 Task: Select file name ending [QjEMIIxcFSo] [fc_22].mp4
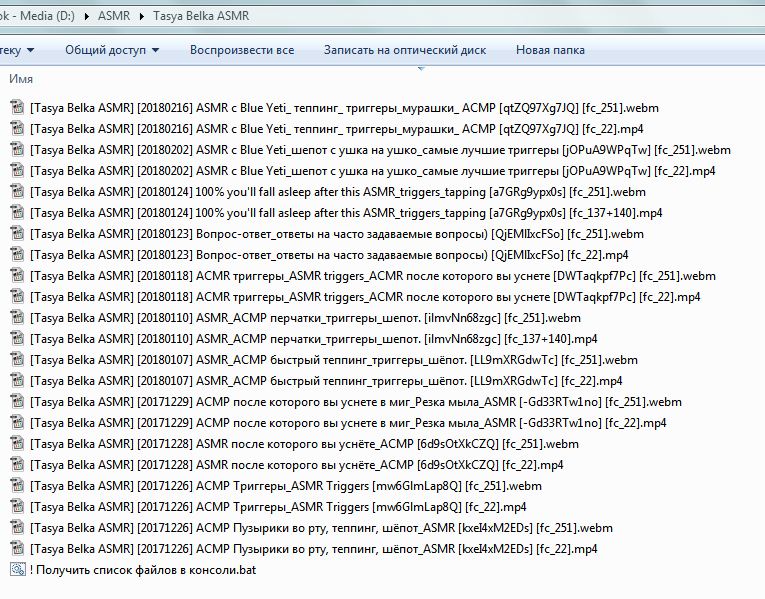(x=329, y=255)
